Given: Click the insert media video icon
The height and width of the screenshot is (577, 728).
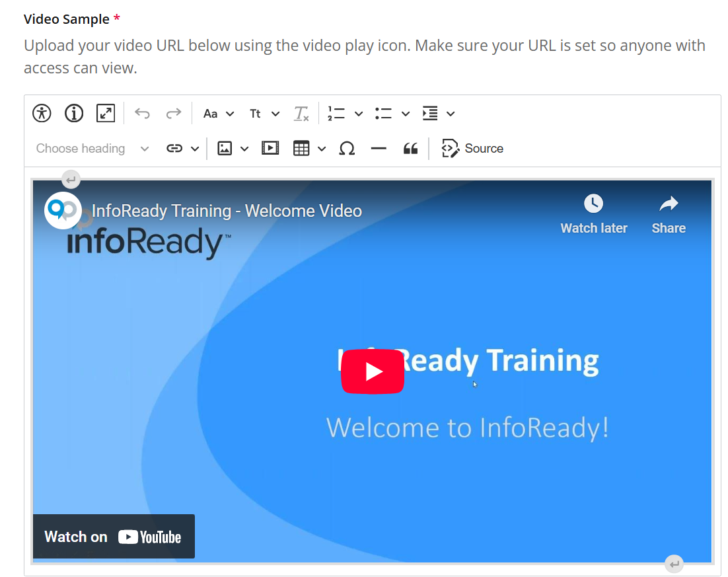Looking at the screenshot, I should (x=270, y=148).
